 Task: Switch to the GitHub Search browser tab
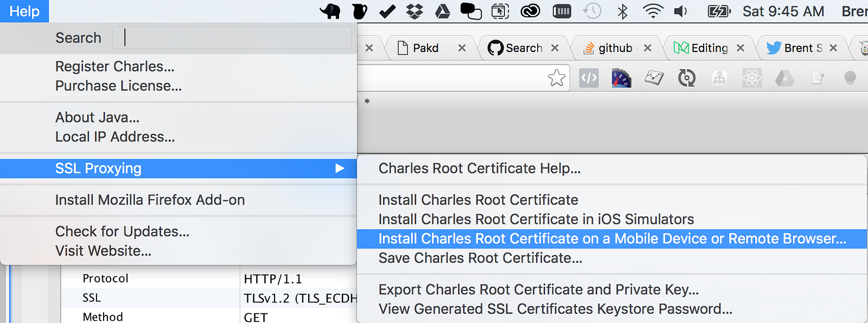tap(524, 48)
